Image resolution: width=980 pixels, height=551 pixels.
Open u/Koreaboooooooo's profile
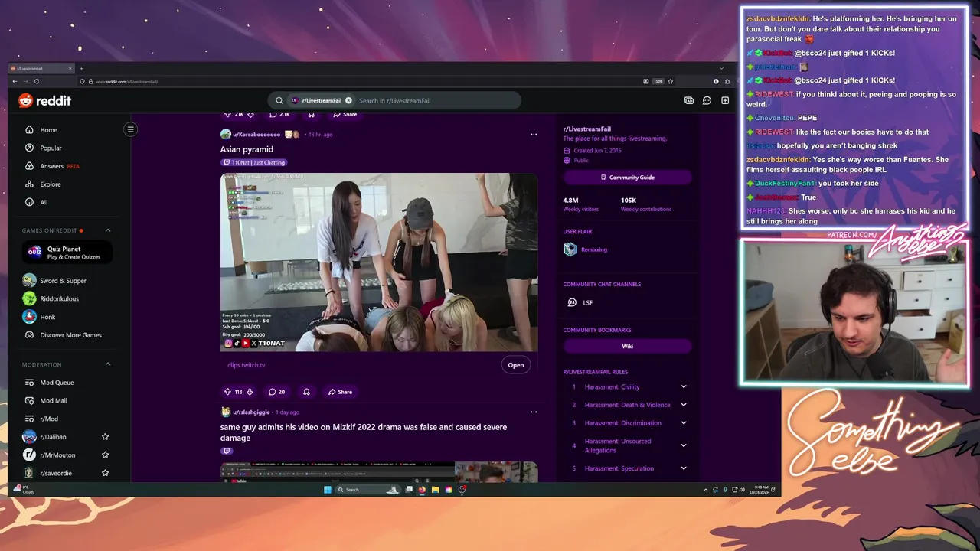[256, 135]
